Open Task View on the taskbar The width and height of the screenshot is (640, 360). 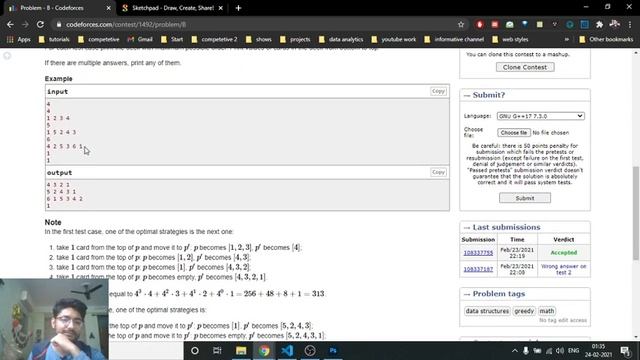tap(217, 351)
